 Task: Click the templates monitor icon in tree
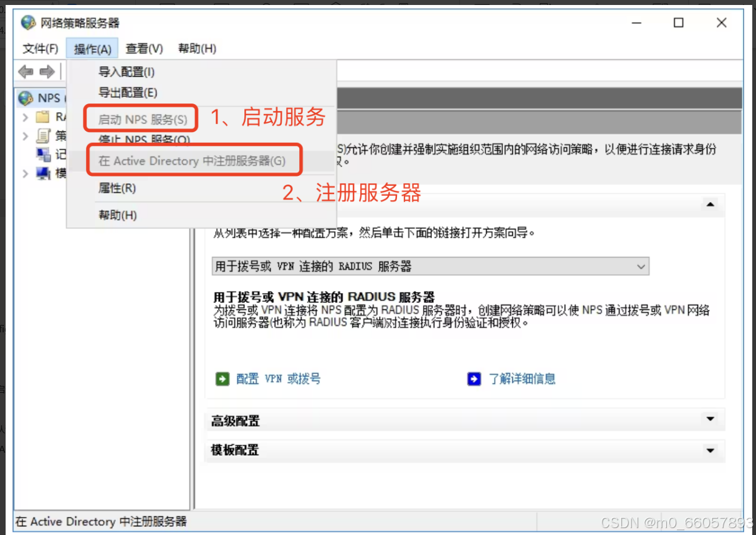click(x=43, y=173)
